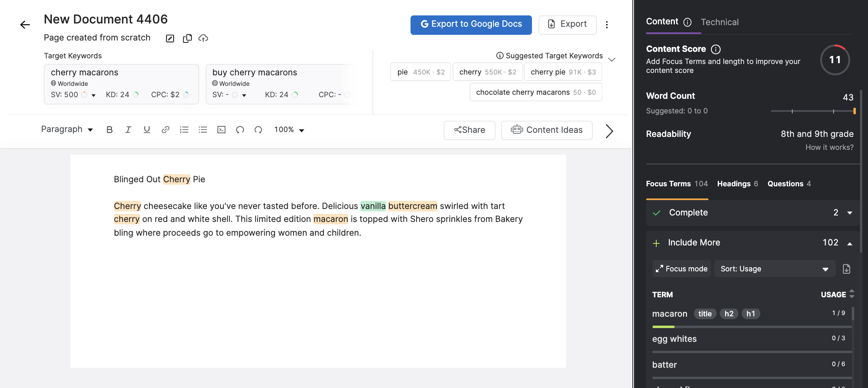Apply italic formatting

point(128,130)
